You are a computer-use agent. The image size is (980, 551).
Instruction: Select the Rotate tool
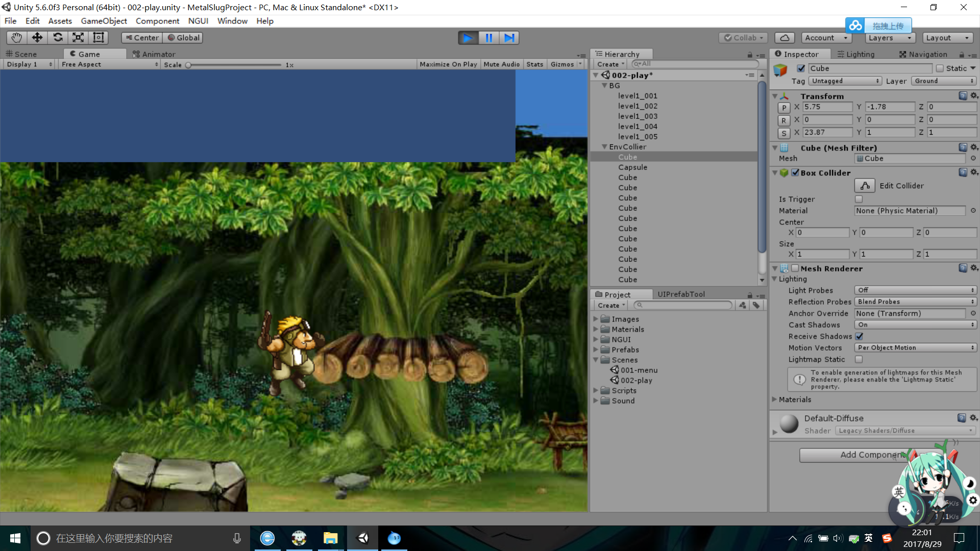[58, 38]
